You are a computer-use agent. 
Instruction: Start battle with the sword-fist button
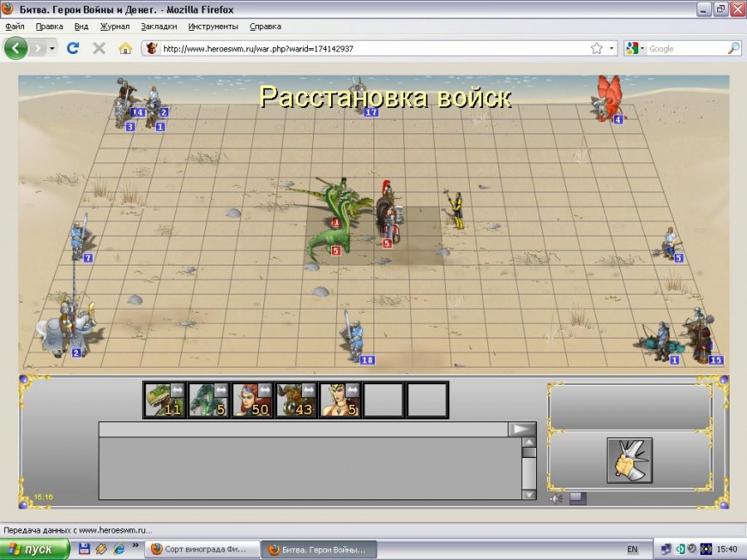(x=629, y=460)
